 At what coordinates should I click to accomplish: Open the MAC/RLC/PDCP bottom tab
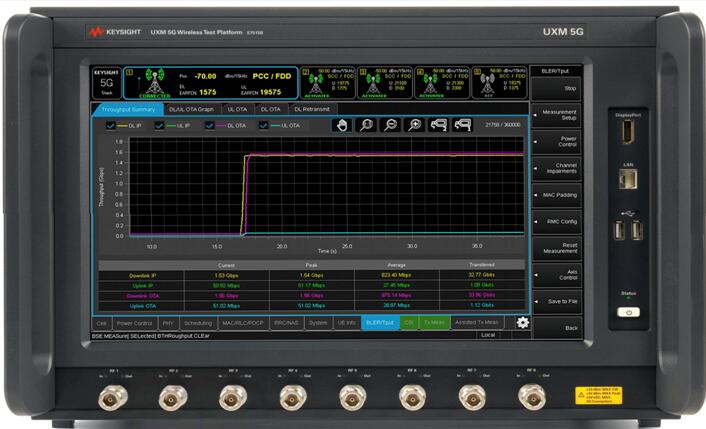click(x=243, y=323)
